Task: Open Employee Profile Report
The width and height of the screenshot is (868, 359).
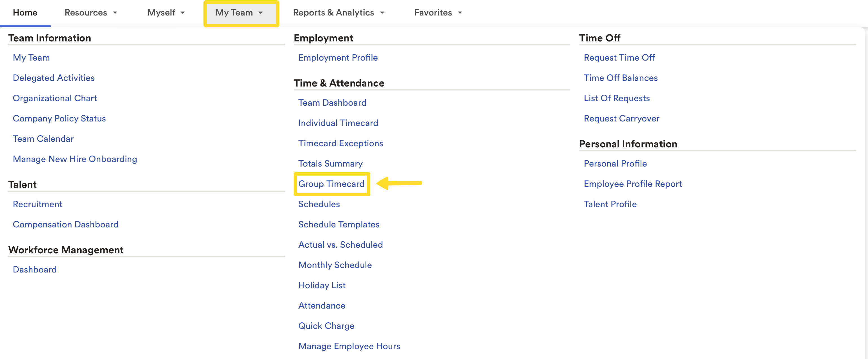Action: 632,184
